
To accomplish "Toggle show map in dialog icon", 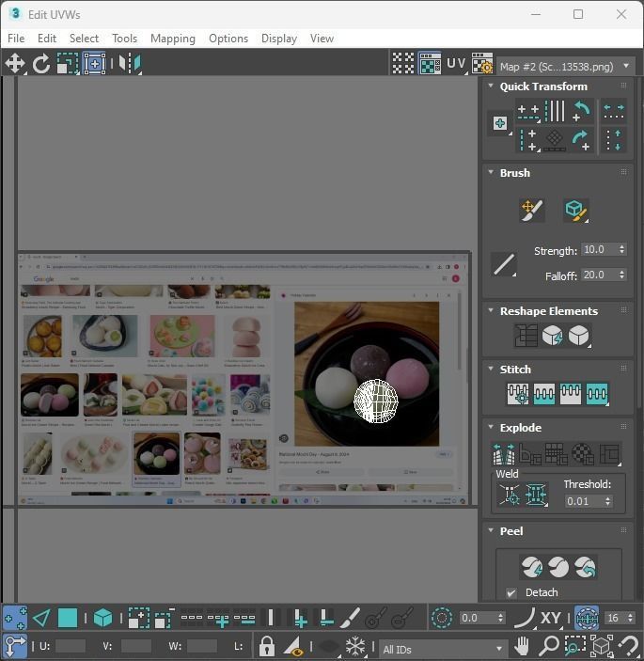I will (430, 64).
